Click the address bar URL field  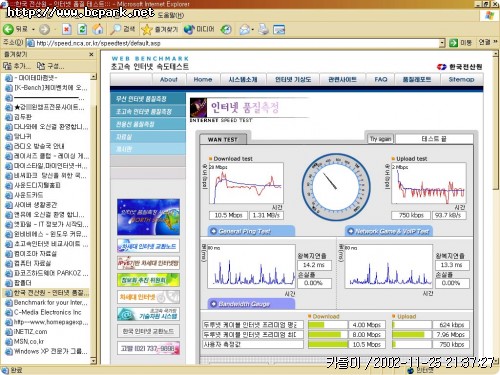point(233,43)
